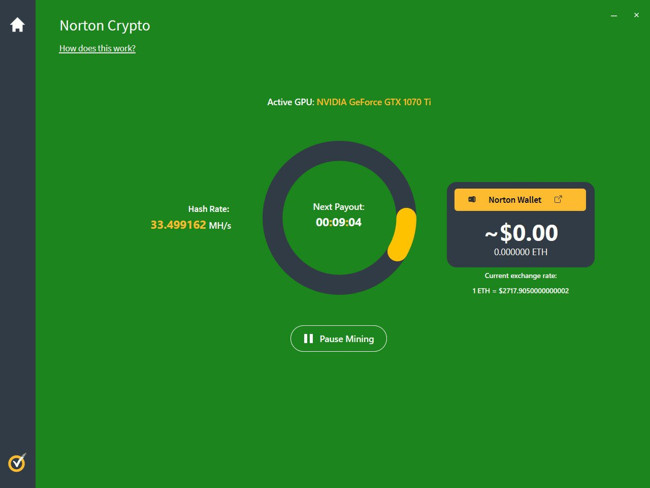Pause mining with the Pause Mining button
Screen dimensions: 650x488
tap(338, 339)
